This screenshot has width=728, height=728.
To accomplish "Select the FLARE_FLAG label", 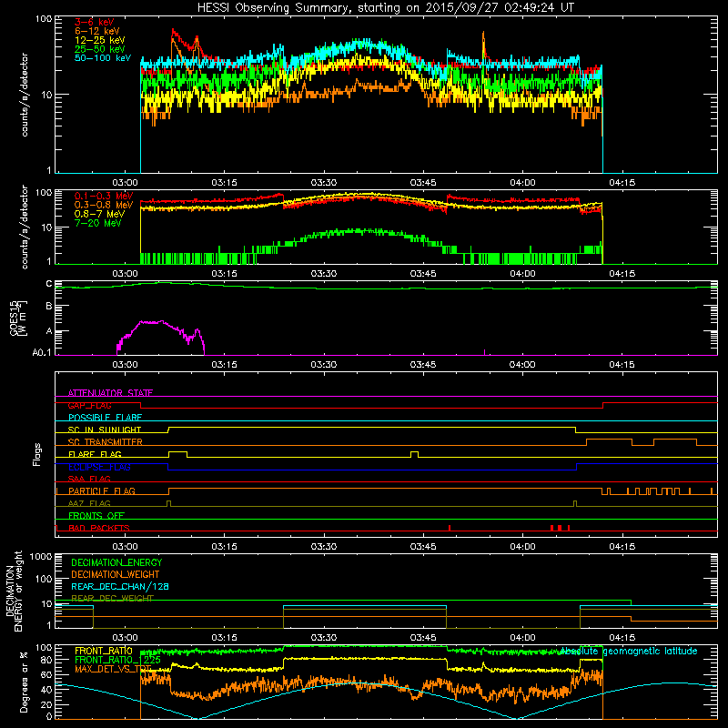I will click(x=95, y=454).
